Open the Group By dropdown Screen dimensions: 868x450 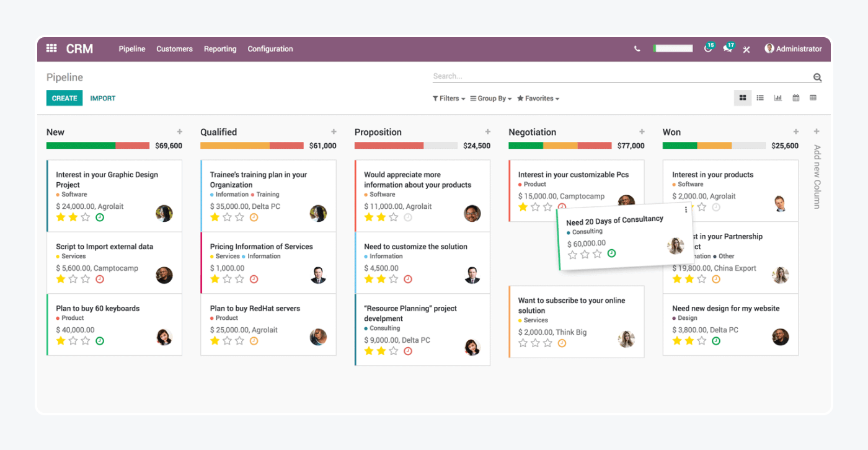click(x=490, y=98)
